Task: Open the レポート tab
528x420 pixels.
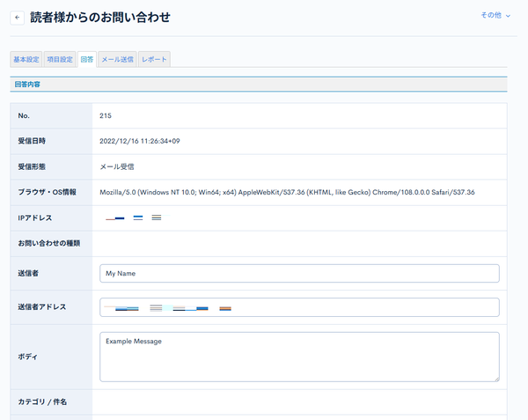Action: (154, 59)
